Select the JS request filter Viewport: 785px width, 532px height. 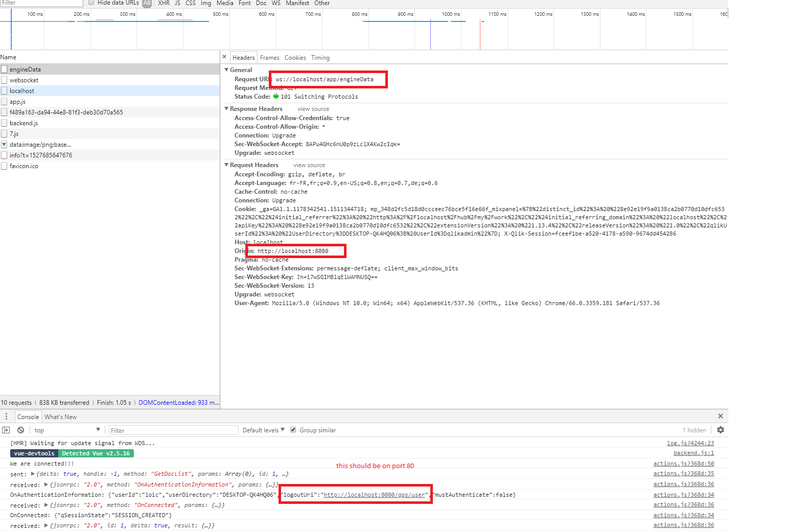pos(177,4)
